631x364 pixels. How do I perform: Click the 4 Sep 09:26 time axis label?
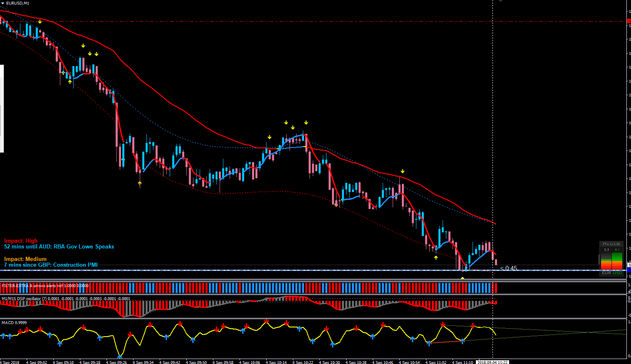coord(116,362)
